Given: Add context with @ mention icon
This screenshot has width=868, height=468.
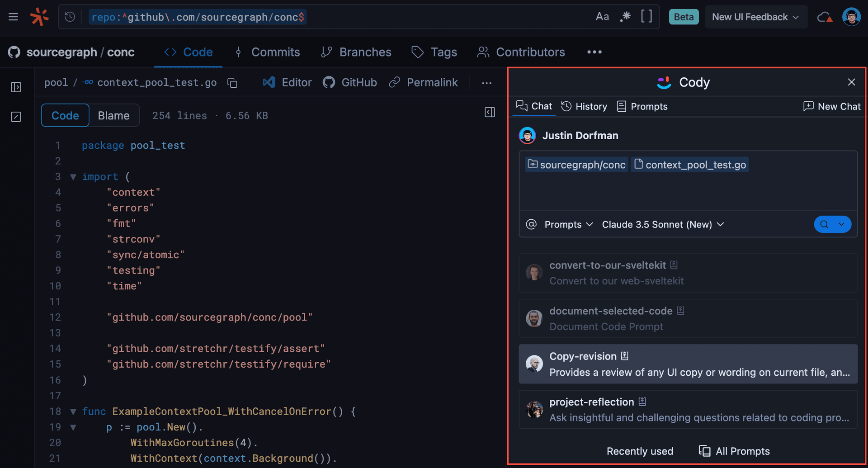Looking at the screenshot, I should 531,224.
